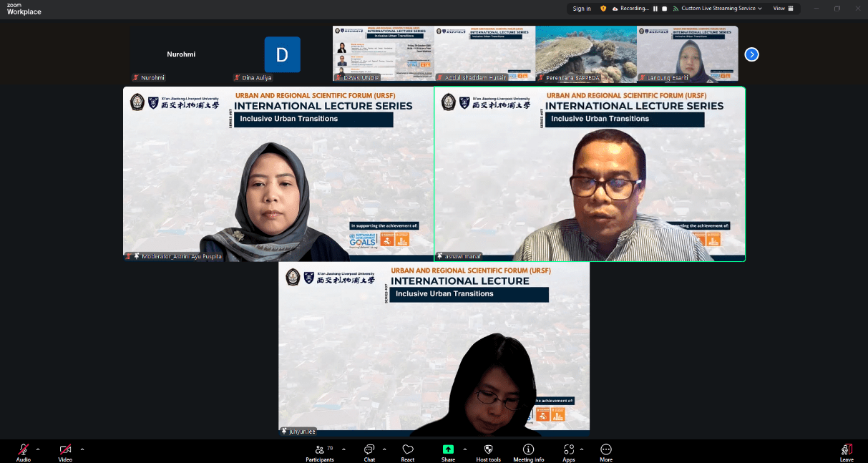
Task: Expand video options arrow next to Video
Action: click(x=82, y=449)
